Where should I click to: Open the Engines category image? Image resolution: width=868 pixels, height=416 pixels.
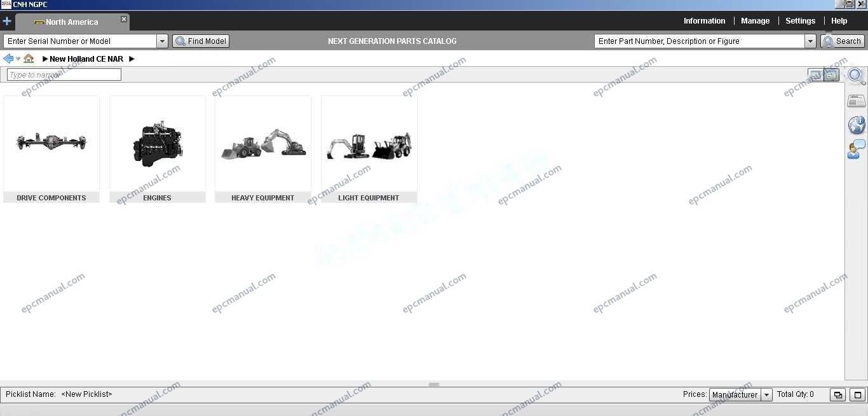pos(158,144)
